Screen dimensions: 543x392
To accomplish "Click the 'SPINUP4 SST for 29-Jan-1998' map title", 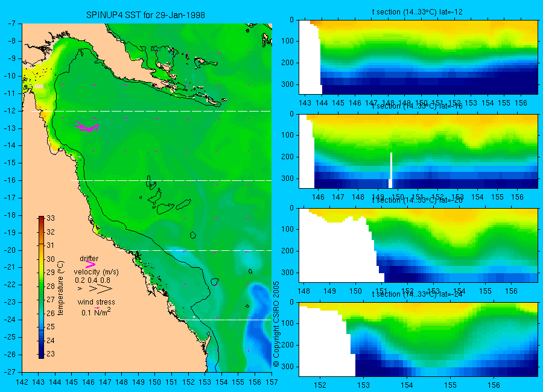I will coord(145,15).
